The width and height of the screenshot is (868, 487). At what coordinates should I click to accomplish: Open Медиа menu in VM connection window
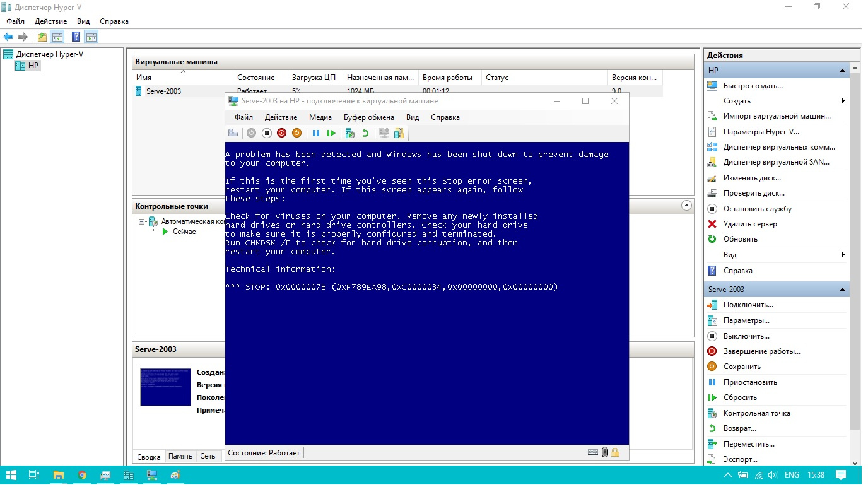(x=320, y=117)
